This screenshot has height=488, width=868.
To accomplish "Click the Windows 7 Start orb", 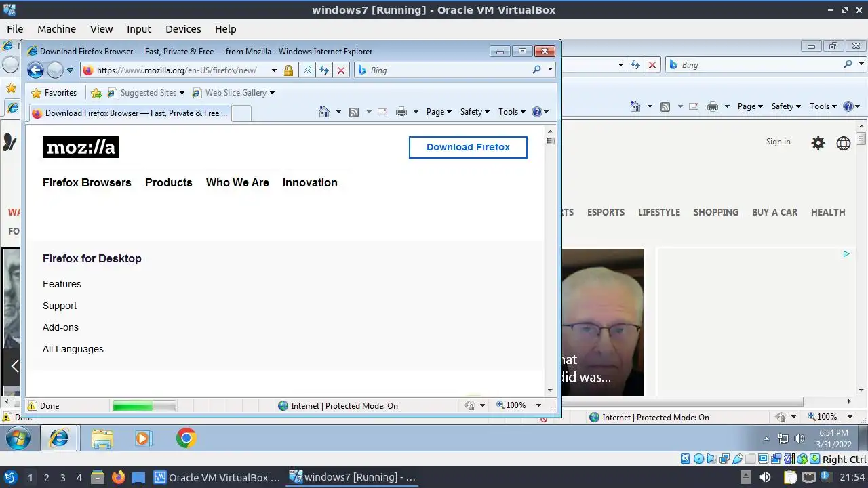I will (18, 439).
